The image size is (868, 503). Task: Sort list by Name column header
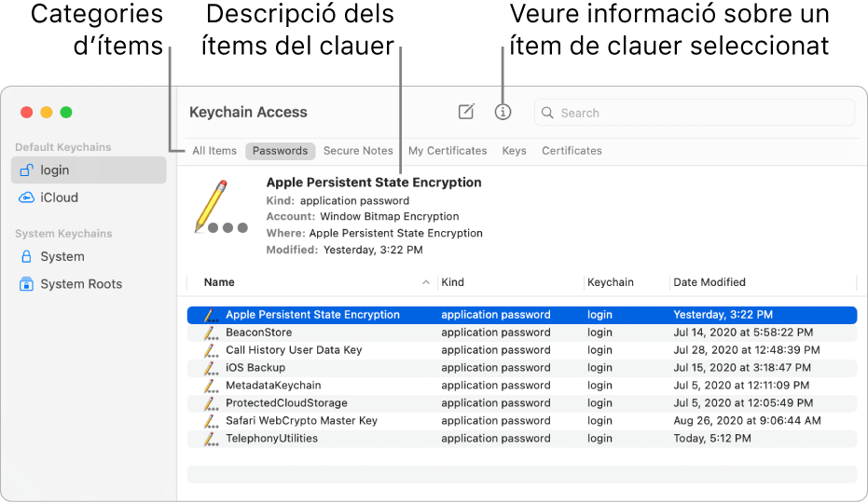(219, 282)
